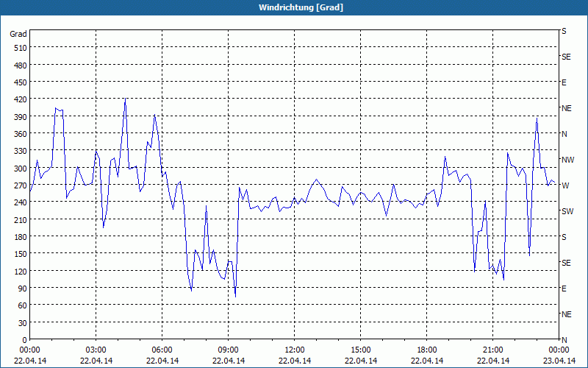The height and width of the screenshot is (368, 588).
Task: Select the 150 y-axis value
Action: pos(21,254)
